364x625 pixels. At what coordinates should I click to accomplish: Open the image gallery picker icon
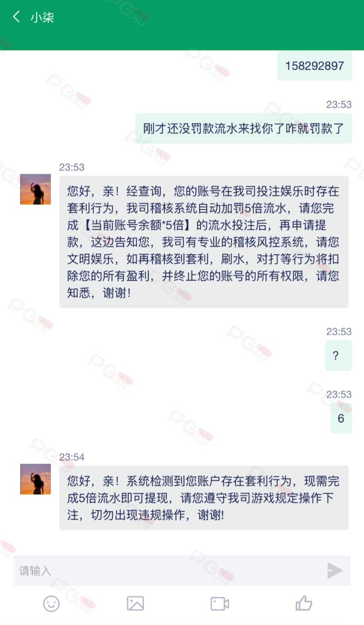(135, 604)
